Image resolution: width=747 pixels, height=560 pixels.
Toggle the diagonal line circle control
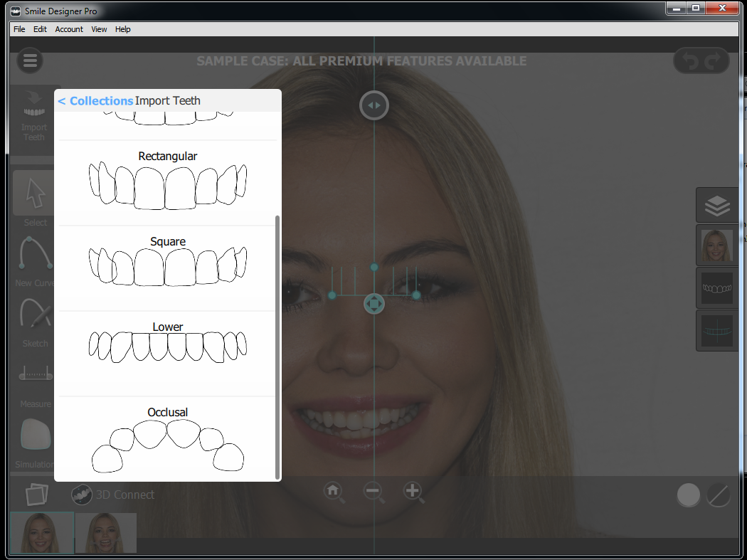pyautogui.click(x=717, y=495)
